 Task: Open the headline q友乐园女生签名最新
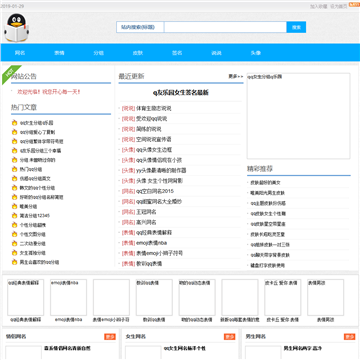(x=181, y=93)
